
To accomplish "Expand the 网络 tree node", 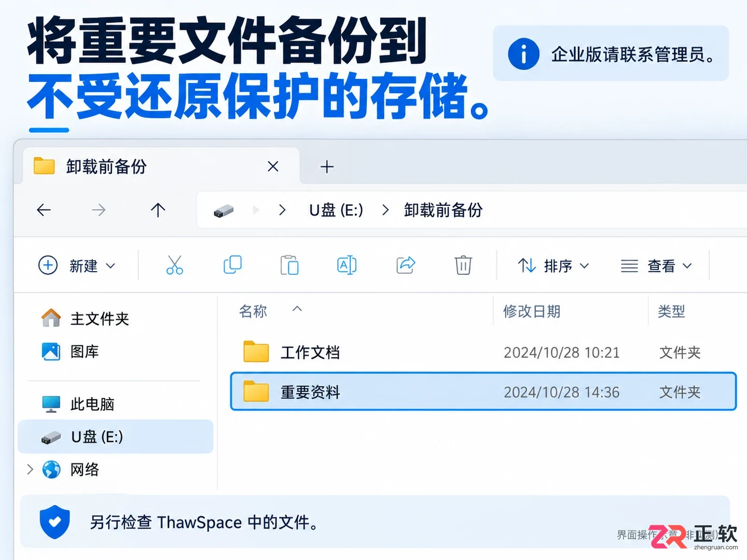I will 30,470.
